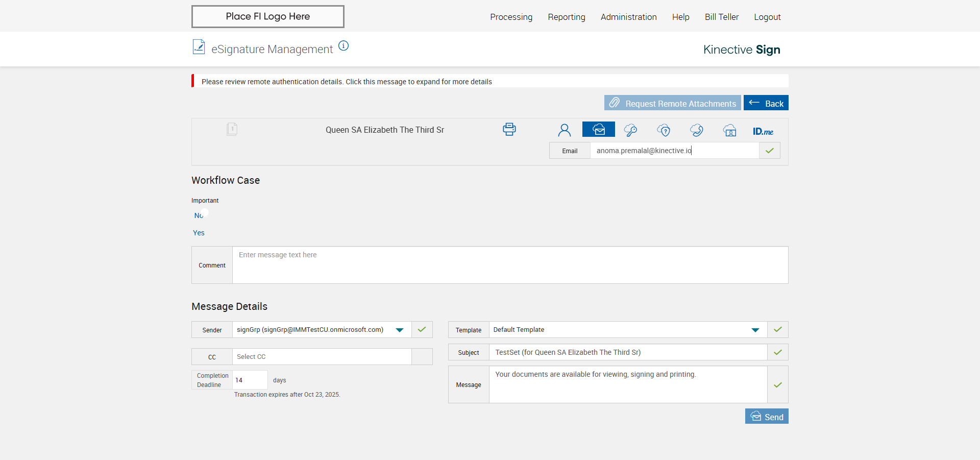Toggle Important switch to No
980x460 pixels.
click(x=199, y=215)
